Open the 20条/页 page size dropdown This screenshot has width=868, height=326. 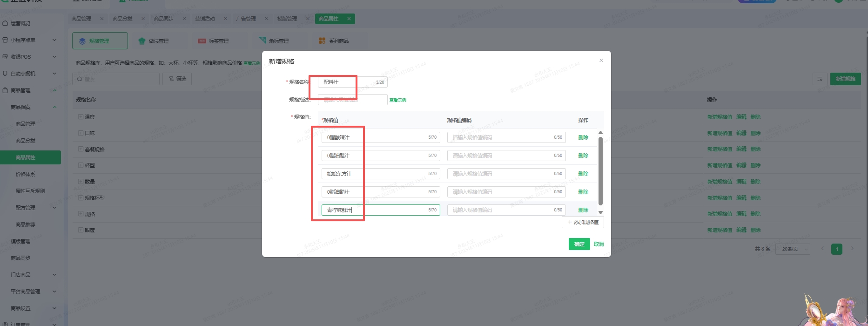pos(793,249)
